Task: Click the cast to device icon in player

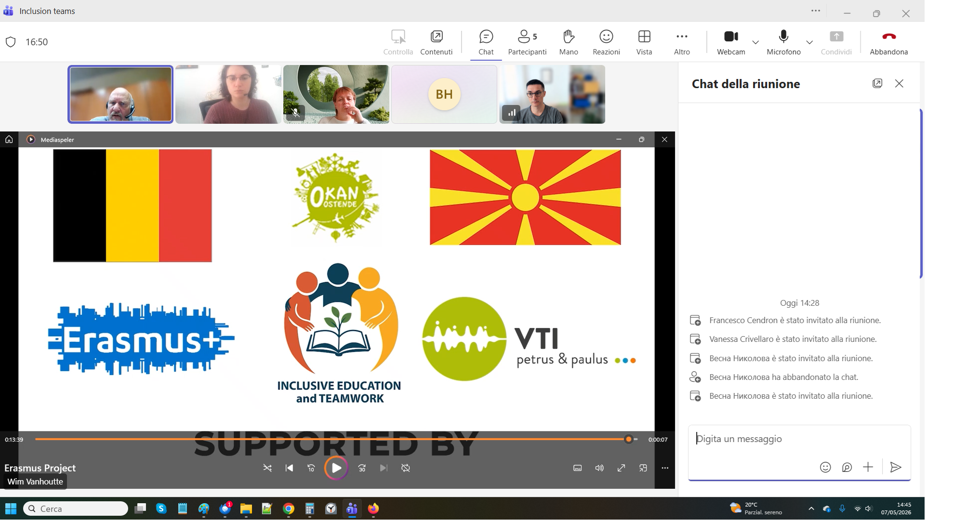Action: (643, 468)
